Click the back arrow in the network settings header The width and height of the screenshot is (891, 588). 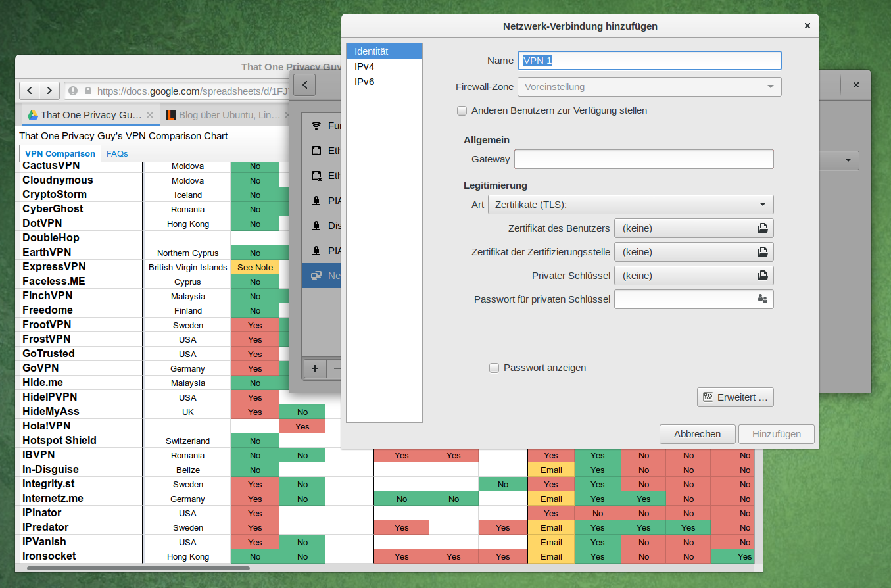tap(304, 85)
